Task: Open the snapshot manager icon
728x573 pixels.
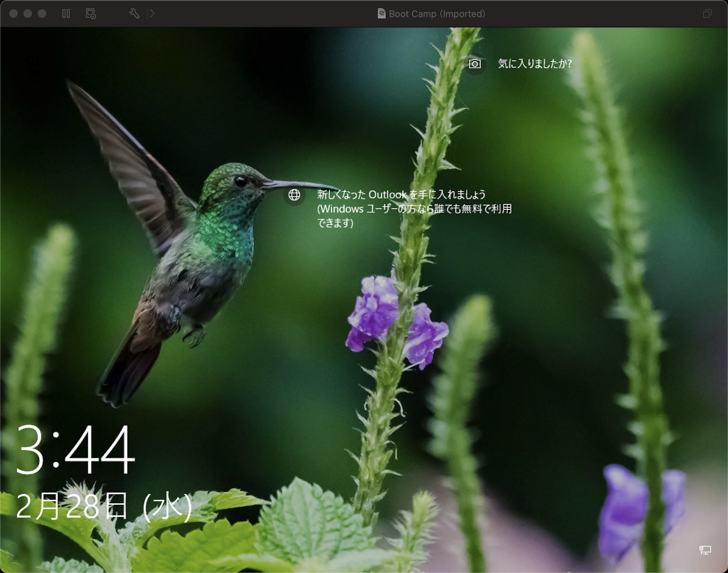Action: pyautogui.click(x=91, y=14)
